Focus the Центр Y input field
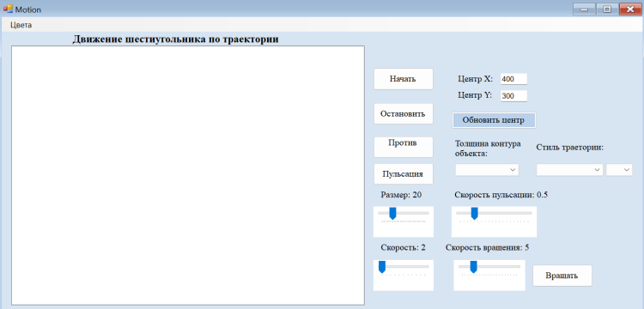This screenshot has width=644, height=309. tap(513, 95)
